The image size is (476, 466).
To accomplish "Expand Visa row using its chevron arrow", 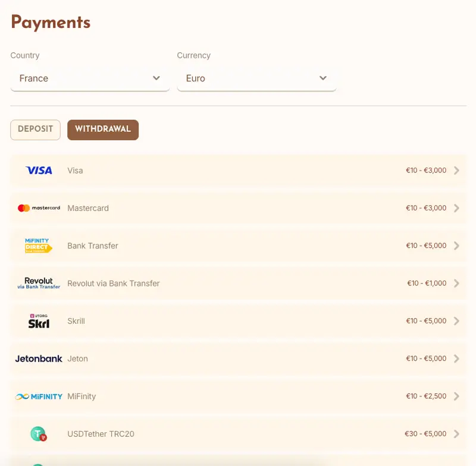I will pos(456,171).
